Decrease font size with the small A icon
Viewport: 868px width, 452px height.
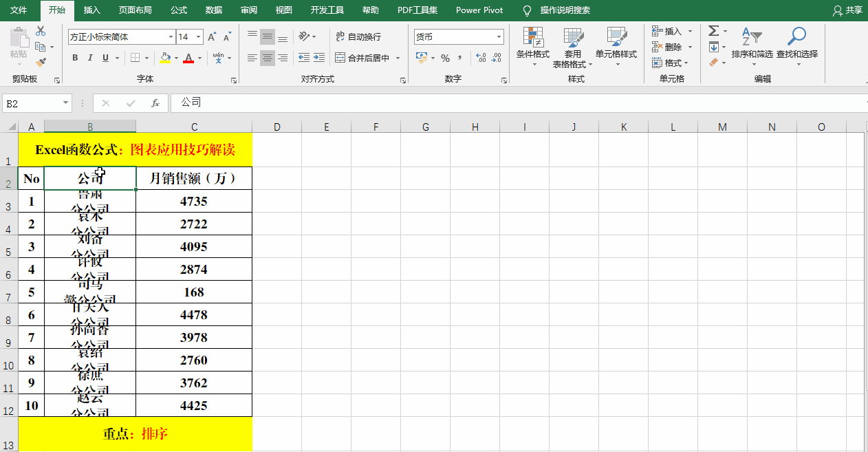(227, 36)
